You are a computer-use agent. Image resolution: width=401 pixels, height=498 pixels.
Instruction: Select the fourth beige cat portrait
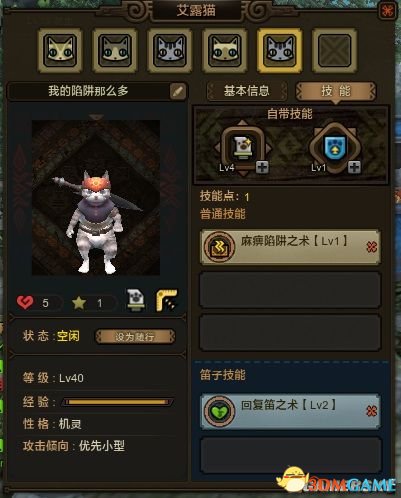224,51
